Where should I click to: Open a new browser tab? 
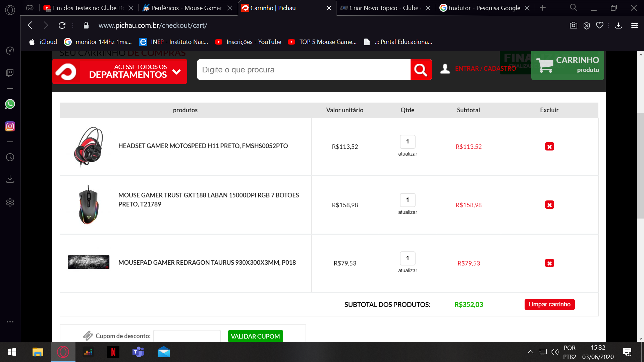click(x=543, y=8)
